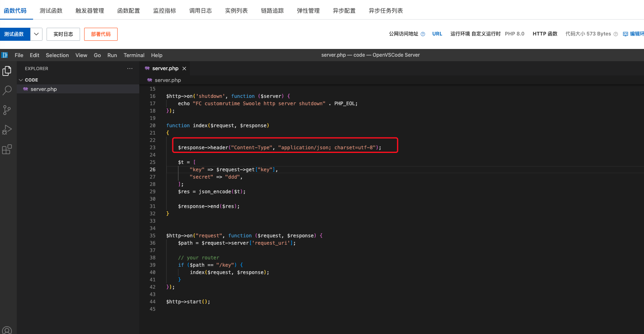Switch to the 调用日志 tab
This screenshot has height=334, width=644.
point(201,11)
